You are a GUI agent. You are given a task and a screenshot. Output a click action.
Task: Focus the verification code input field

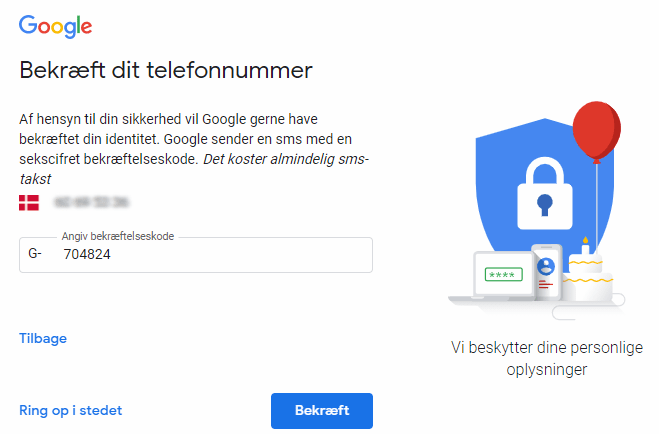point(210,255)
